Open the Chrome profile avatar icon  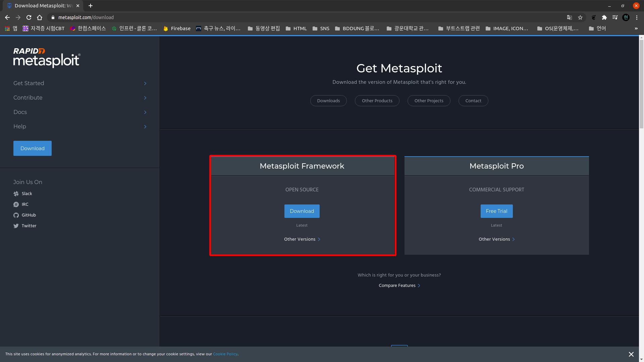(626, 17)
